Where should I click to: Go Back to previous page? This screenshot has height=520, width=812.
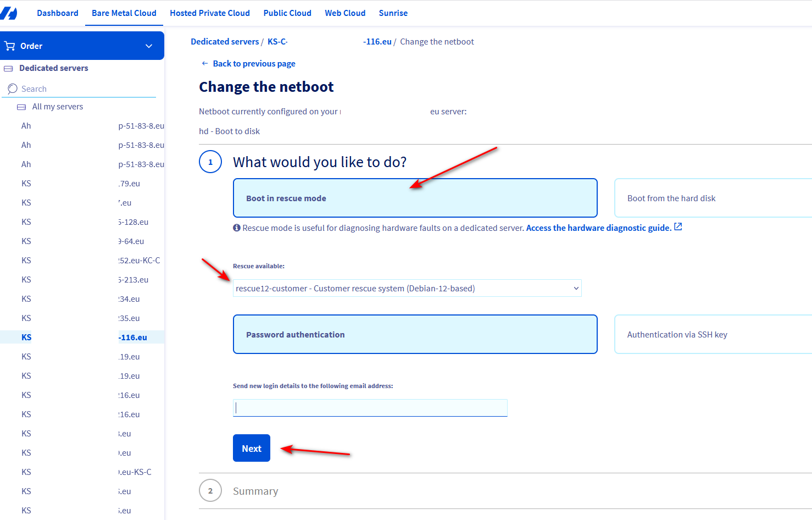point(254,64)
